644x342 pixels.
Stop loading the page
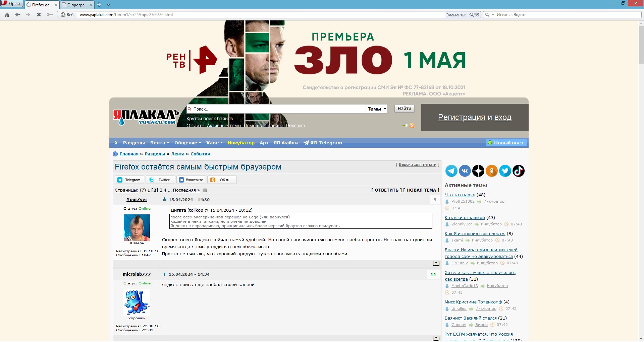(39, 15)
